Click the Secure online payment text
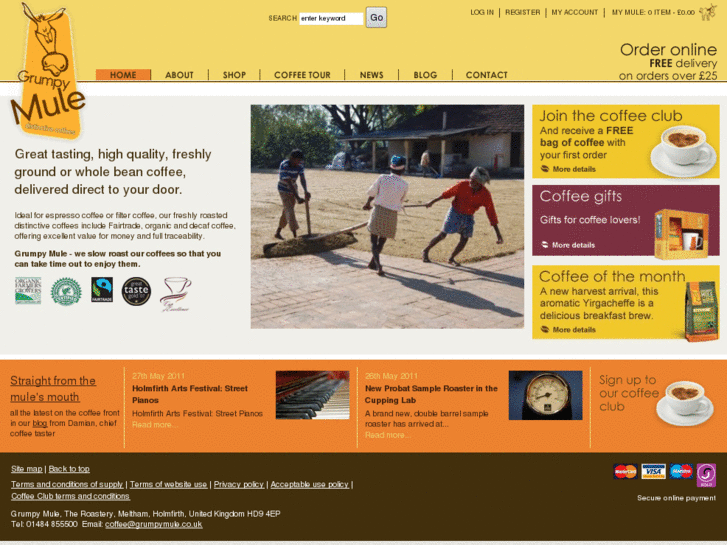 click(x=676, y=498)
